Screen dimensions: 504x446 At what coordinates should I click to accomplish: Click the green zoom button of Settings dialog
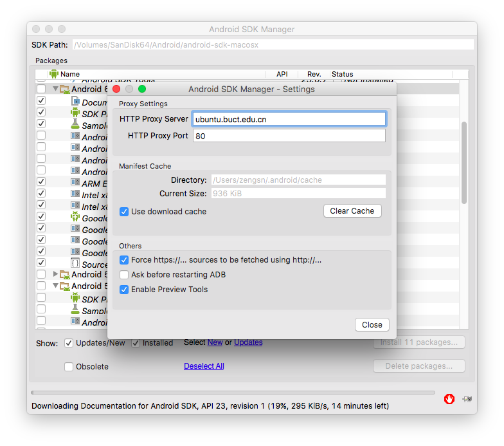coord(142,89)
